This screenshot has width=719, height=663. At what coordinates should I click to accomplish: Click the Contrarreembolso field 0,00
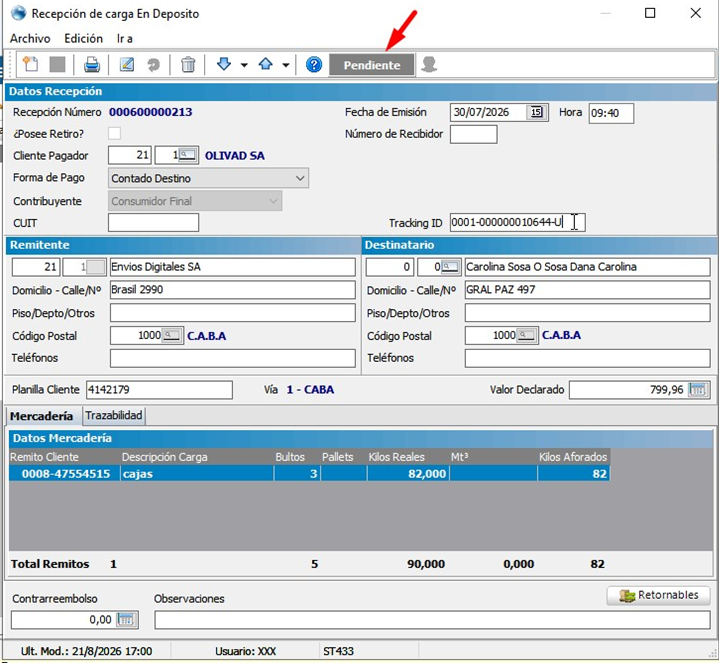[x=63, y=620]
